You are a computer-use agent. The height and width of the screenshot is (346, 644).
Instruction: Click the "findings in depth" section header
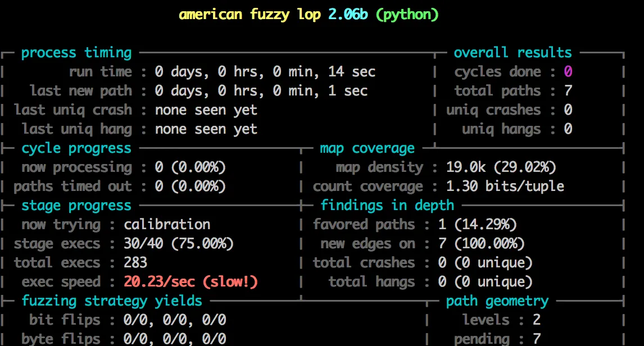(x=387, y=206)
